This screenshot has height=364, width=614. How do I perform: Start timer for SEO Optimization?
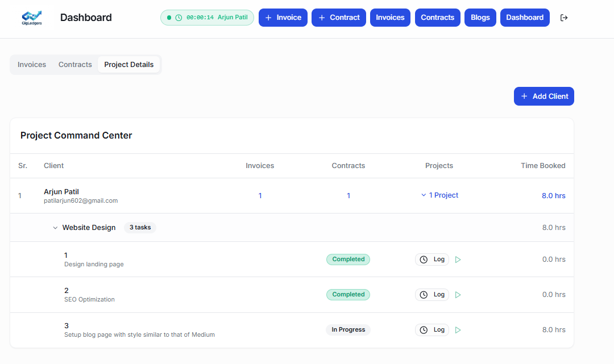458,295
